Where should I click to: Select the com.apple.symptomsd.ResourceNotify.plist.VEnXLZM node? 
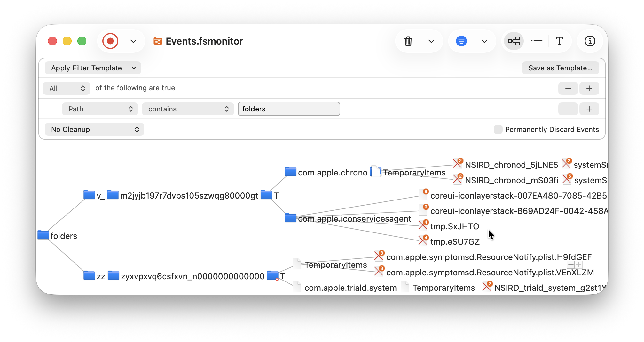(484, 272)
